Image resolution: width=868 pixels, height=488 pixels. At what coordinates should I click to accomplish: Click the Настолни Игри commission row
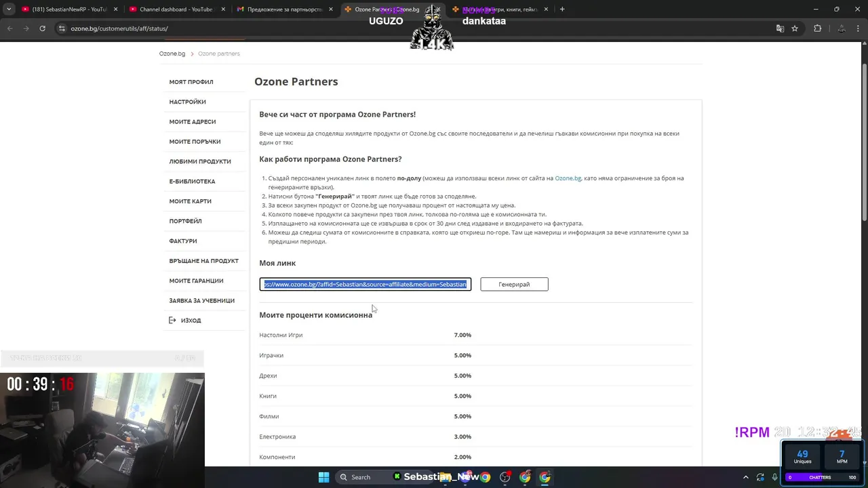tap(475, 335)
